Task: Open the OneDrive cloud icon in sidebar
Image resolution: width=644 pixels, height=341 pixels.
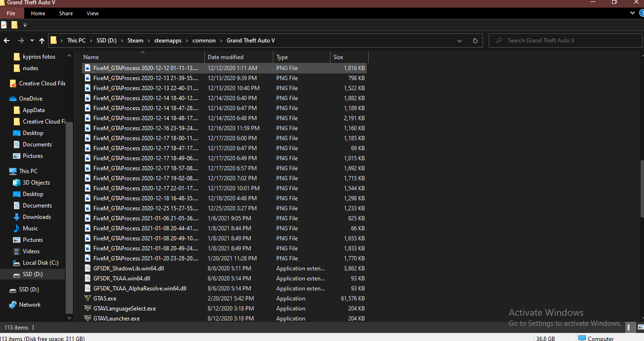Action: [13, 99]
